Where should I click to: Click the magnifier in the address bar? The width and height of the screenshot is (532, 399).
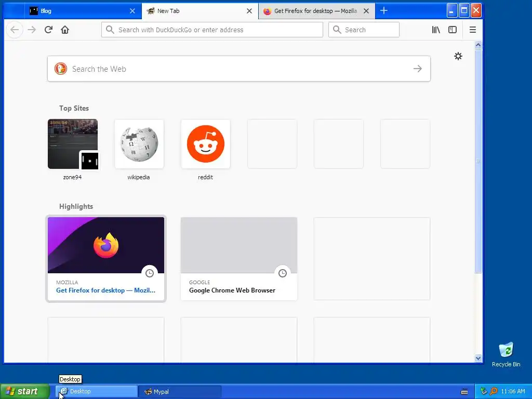pos(110,30)
